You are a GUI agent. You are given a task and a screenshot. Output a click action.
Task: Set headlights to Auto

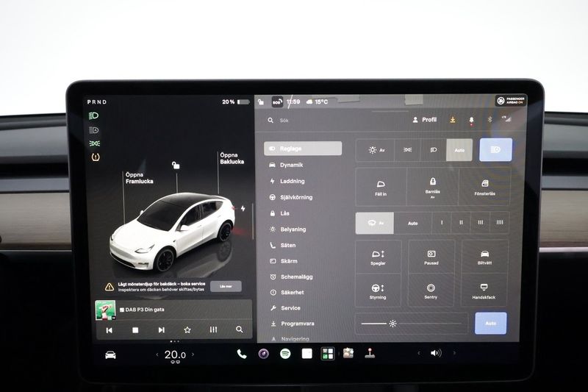coord(459,150)
